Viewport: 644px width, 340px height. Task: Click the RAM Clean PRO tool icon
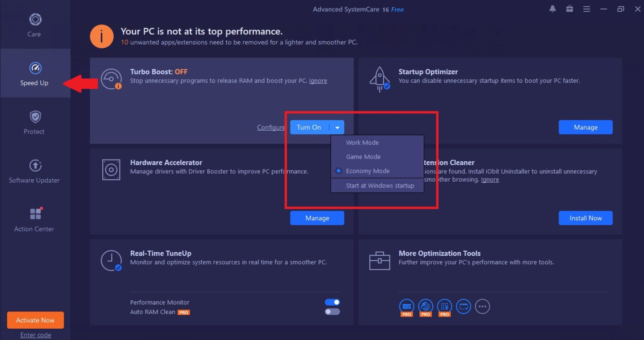click(406, 307)
